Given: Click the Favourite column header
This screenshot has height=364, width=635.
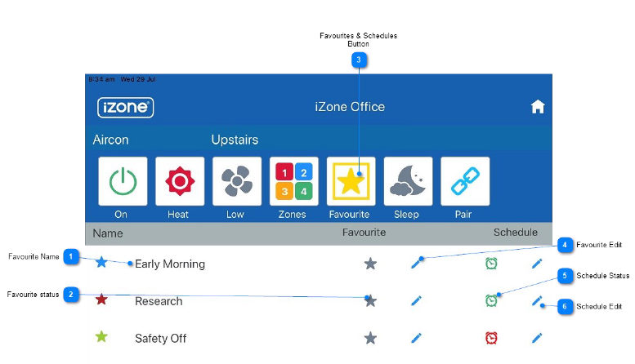Looking at the screenshot, I should (364, 233).
